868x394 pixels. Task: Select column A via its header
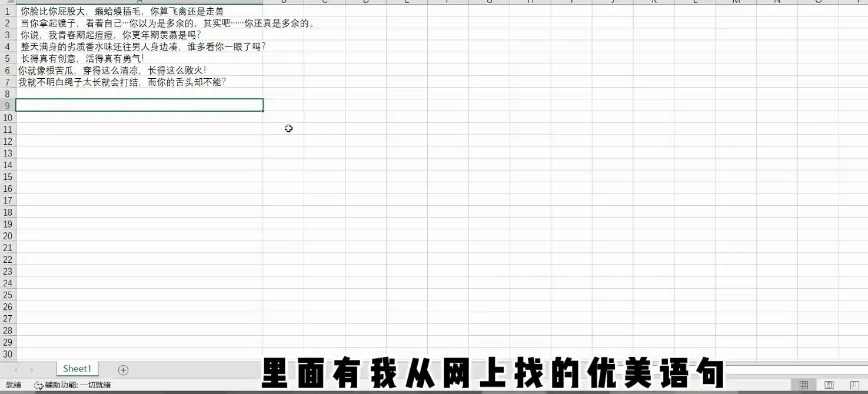pos(139,2)
